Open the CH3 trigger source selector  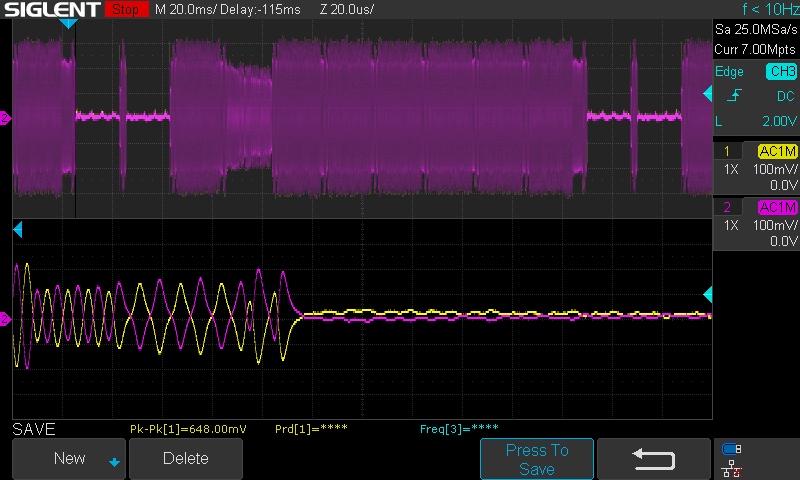[x=780, y=72]
